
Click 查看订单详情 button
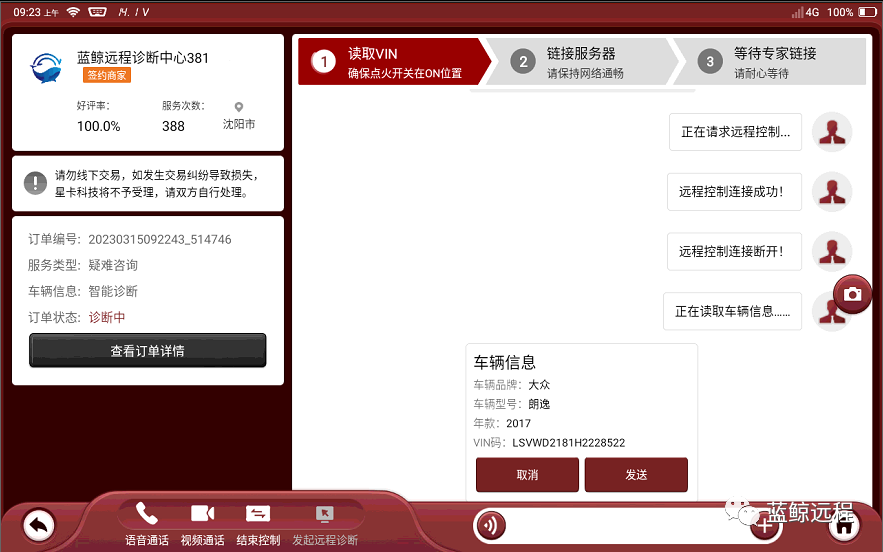coord(148,350)
